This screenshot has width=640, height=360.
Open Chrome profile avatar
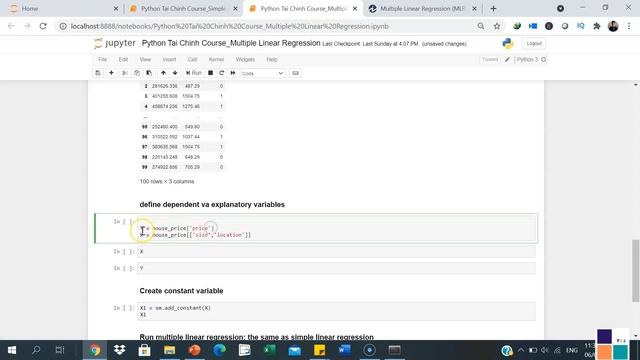(x=613, y=26)
